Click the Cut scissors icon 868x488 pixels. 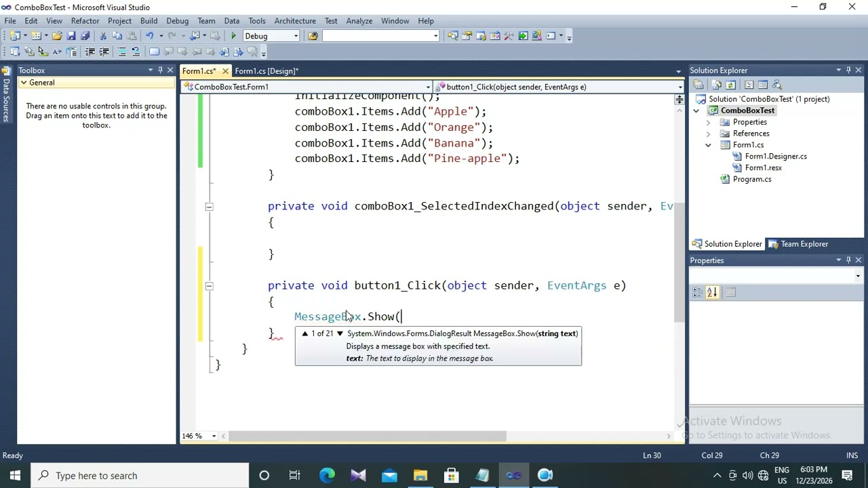click(103, 36)
